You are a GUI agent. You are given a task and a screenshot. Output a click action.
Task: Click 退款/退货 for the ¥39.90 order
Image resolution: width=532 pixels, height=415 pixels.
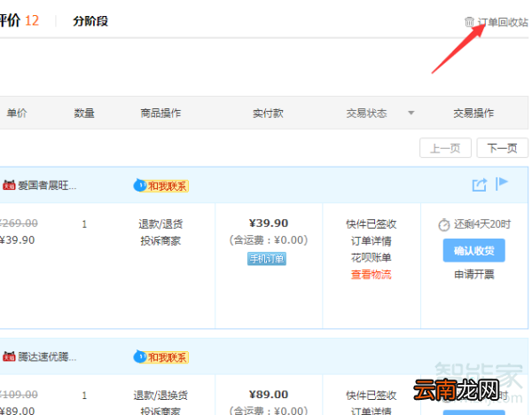coord(160,224)
